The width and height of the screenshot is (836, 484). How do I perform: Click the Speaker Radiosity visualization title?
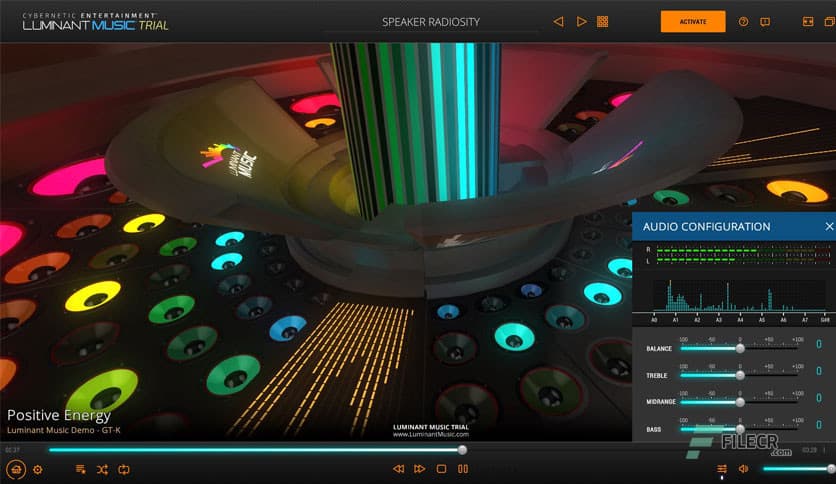(x=431, y=22)
